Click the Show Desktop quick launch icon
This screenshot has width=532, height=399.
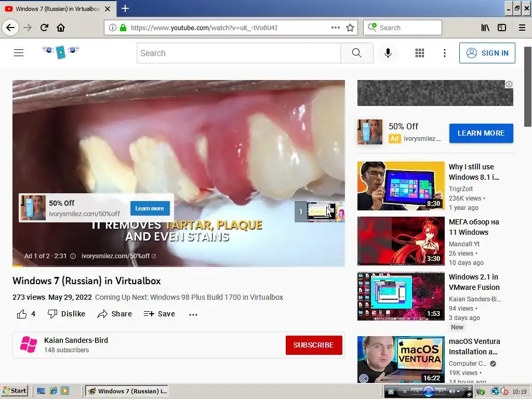pyautogui.click(x=41, y=391)
